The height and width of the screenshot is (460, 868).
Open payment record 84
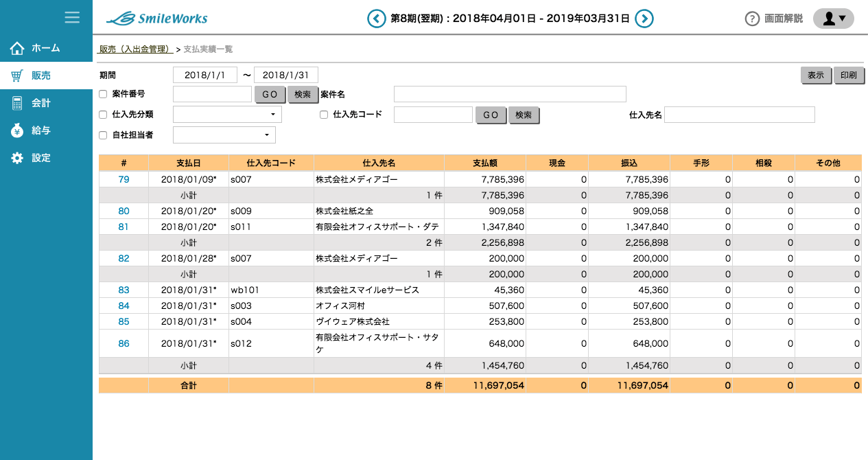click(x=124, y=306)
